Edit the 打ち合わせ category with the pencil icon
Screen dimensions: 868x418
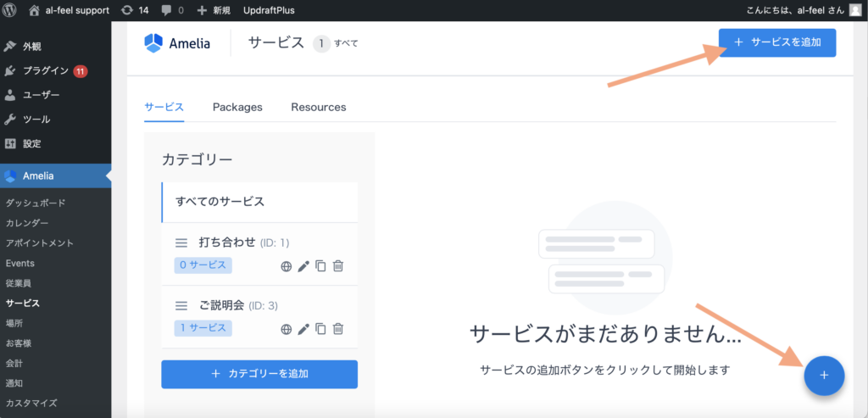(x=303, y=266)
